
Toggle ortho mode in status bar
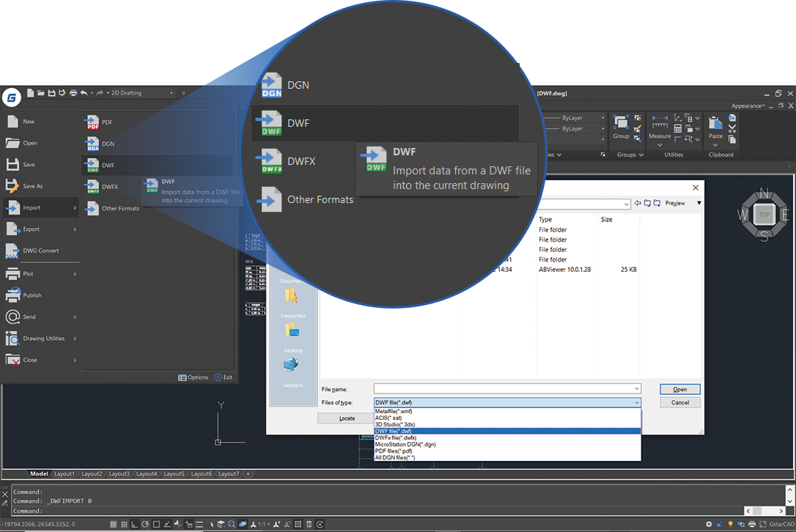point(135,525)
